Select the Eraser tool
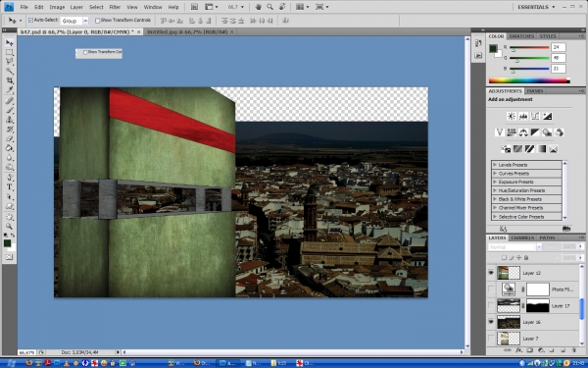Screen dimensions: 588x368 (9, 138)
